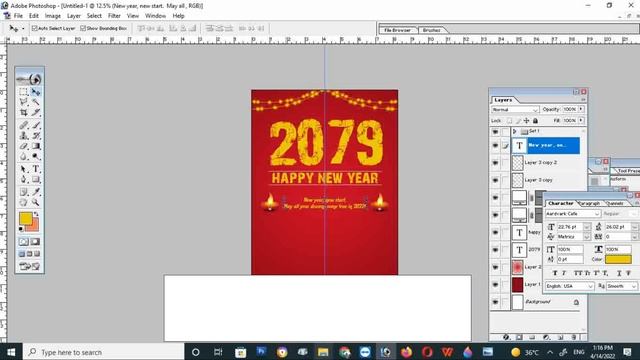The width and height of the screenshot is (640, 360).
Task: Select the Healing Brush tool
Action: [24, 125]
